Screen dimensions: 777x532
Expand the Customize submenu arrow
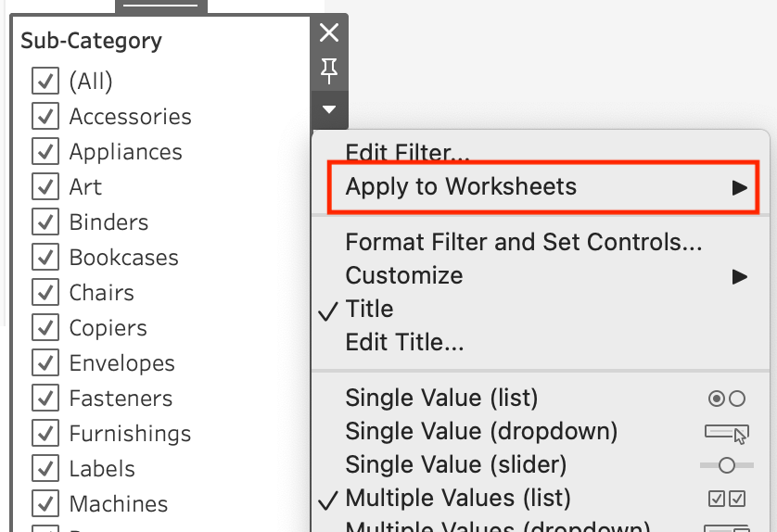coord(739,276)
